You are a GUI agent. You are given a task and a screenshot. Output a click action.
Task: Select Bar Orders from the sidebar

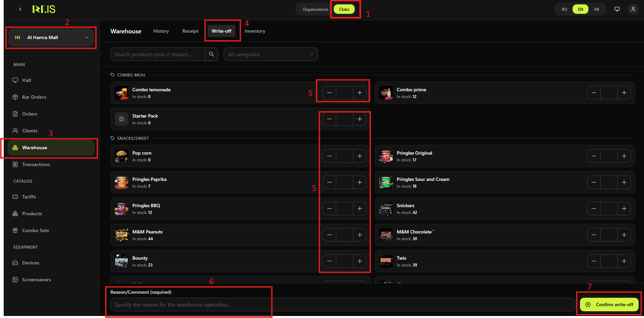34,97
